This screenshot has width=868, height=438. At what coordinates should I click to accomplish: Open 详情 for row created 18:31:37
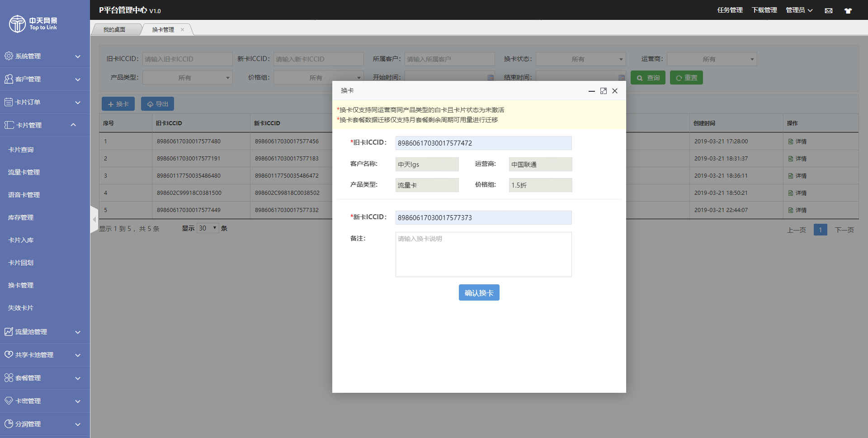pos(797,159)
